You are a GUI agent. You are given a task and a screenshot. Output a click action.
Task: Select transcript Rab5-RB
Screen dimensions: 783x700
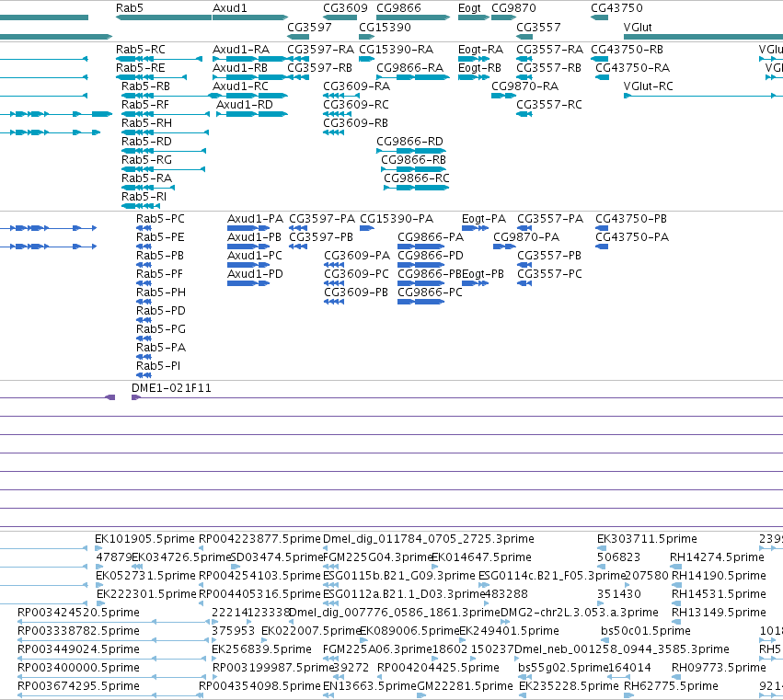point(145,86)
